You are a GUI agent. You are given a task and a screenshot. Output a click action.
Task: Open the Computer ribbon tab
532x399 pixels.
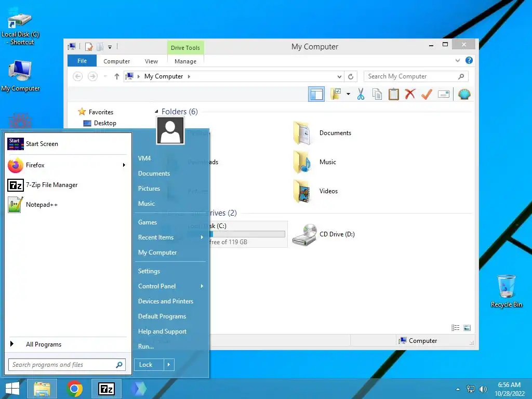116,61
